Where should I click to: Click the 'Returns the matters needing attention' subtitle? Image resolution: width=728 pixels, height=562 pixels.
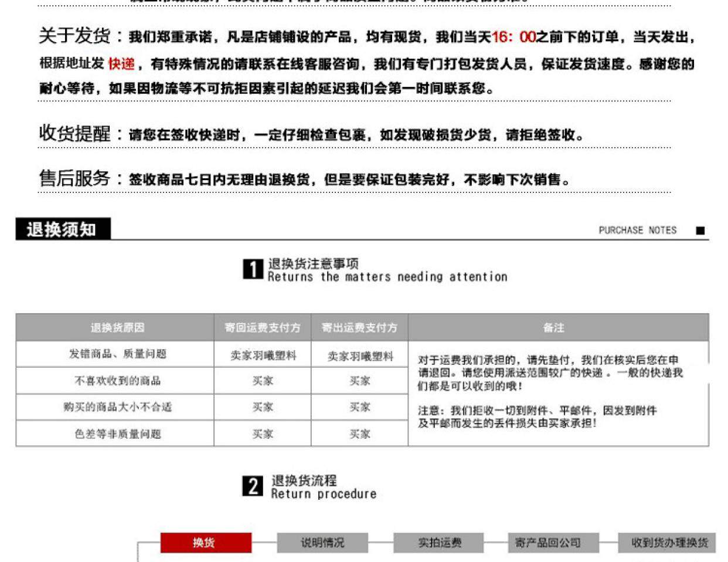click(387, 277)
